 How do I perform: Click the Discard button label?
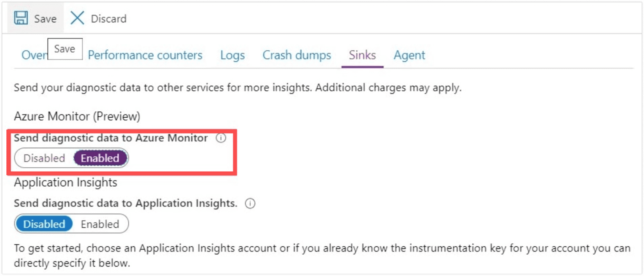pyautogui.click(x=109, y=19)
